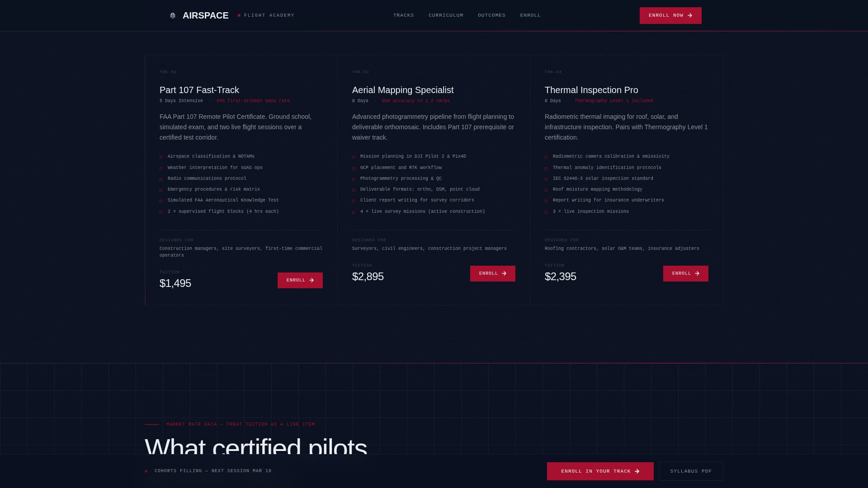The image size is (868, 488).
Task: Check the 2 × supervised flight blocks box
Action: [x=161, y=211]
